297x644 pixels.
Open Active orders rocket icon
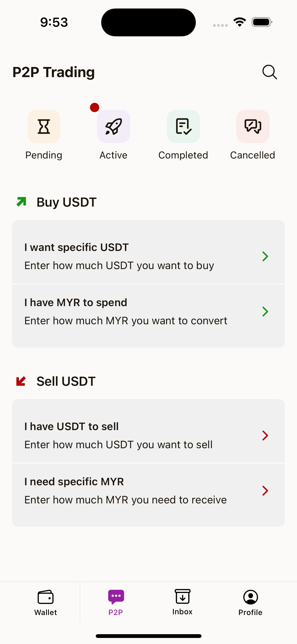click(x=114, y=126)
